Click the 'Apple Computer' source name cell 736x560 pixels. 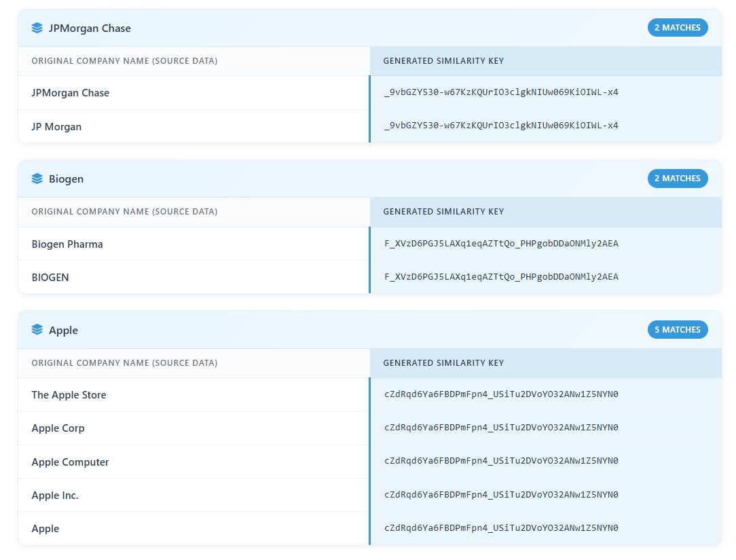(194, 462)
